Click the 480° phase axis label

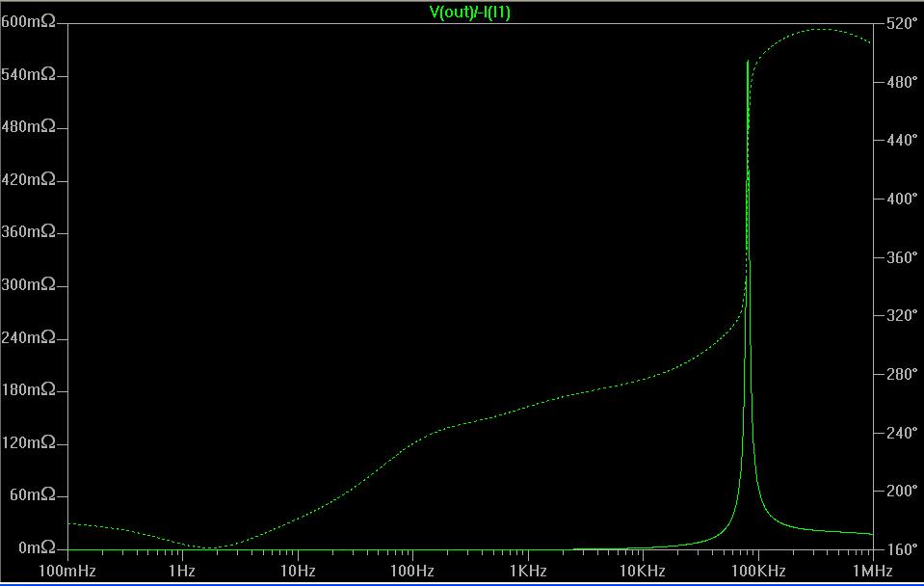tap(902, 82)
